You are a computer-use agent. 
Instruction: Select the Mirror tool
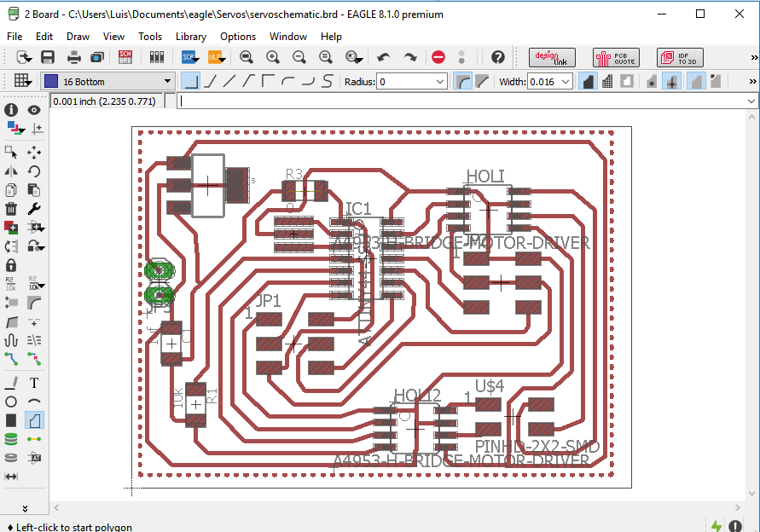11,171
